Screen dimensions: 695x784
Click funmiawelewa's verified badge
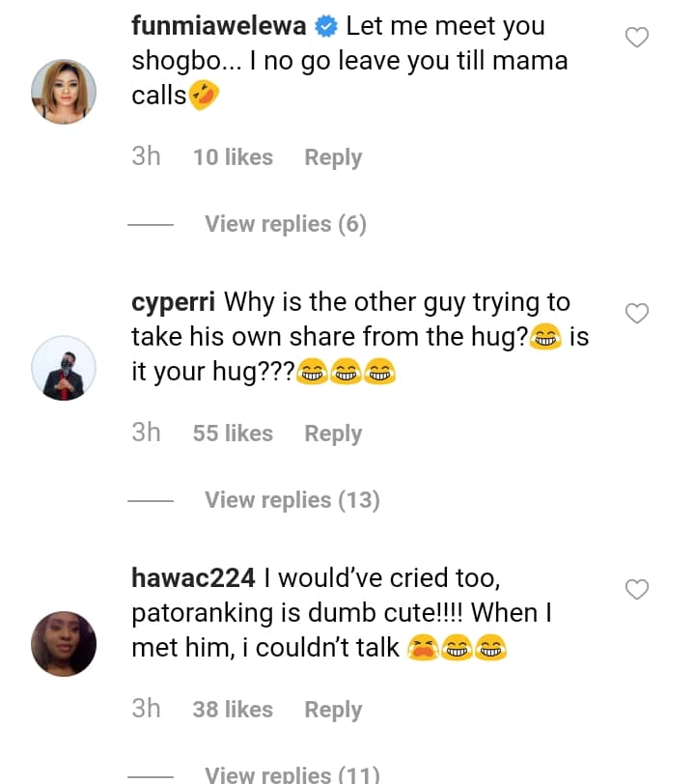click(326, 27)
